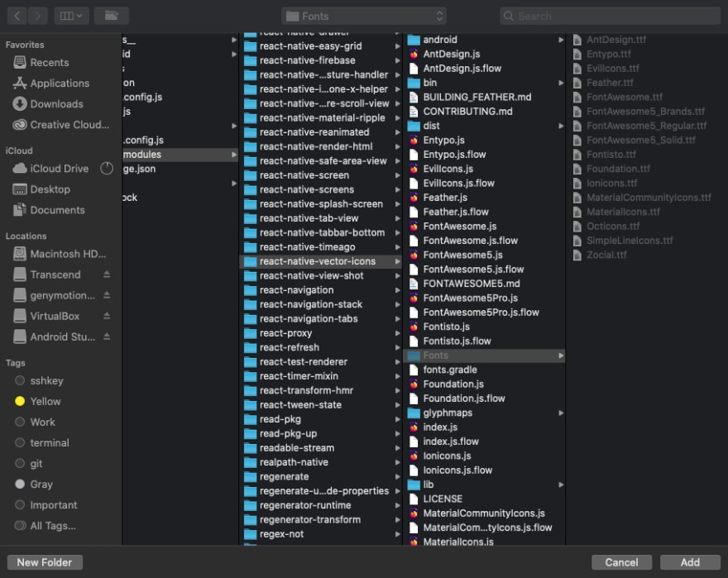Image resolution: width=728 pixels, height=578 pixels.
Task: Select the bin folder icon
Action: click(414, 83)
